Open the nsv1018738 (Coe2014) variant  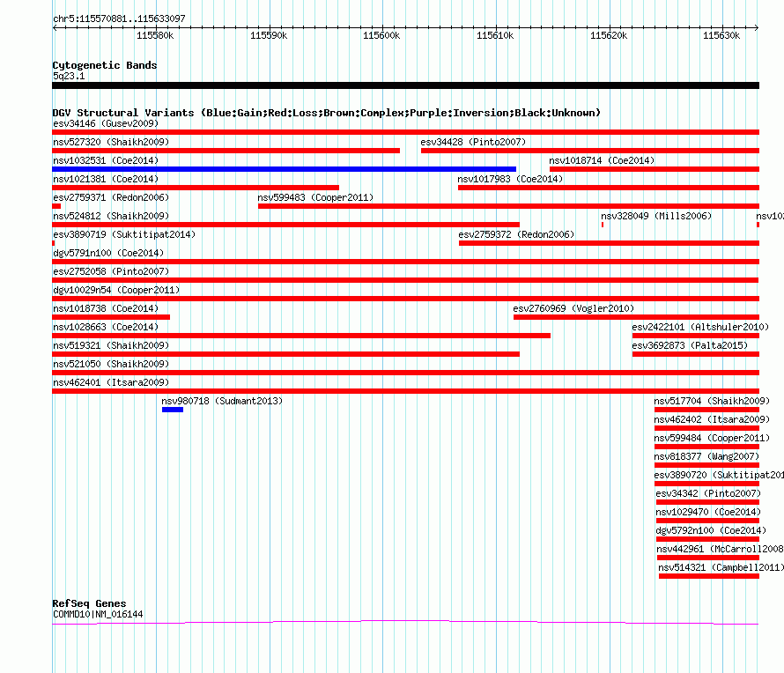tap(106, 308)
